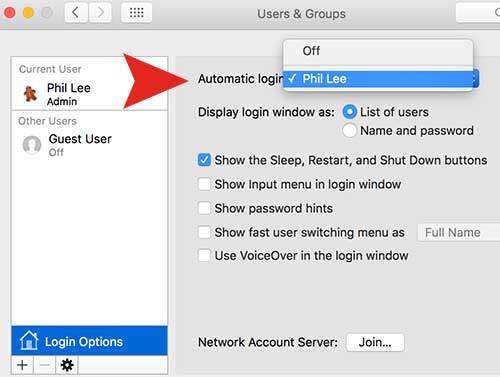
Task: Click the Login Options house icon
Action: 29,341
